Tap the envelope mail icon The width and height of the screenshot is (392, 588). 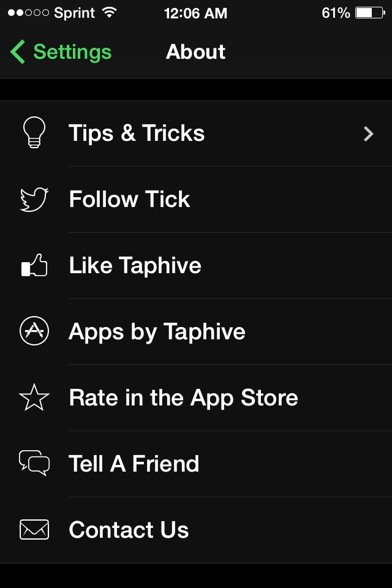tap(34, 530)
